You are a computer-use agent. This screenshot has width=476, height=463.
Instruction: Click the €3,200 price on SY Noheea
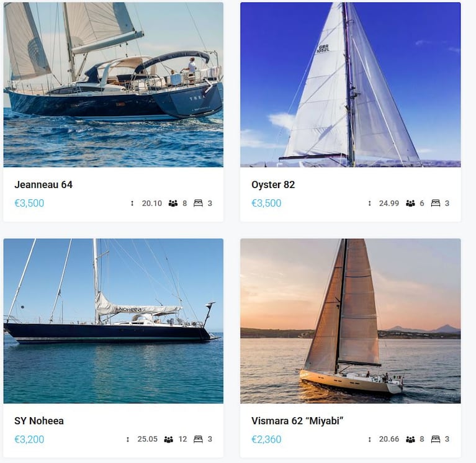click(29, 439)
